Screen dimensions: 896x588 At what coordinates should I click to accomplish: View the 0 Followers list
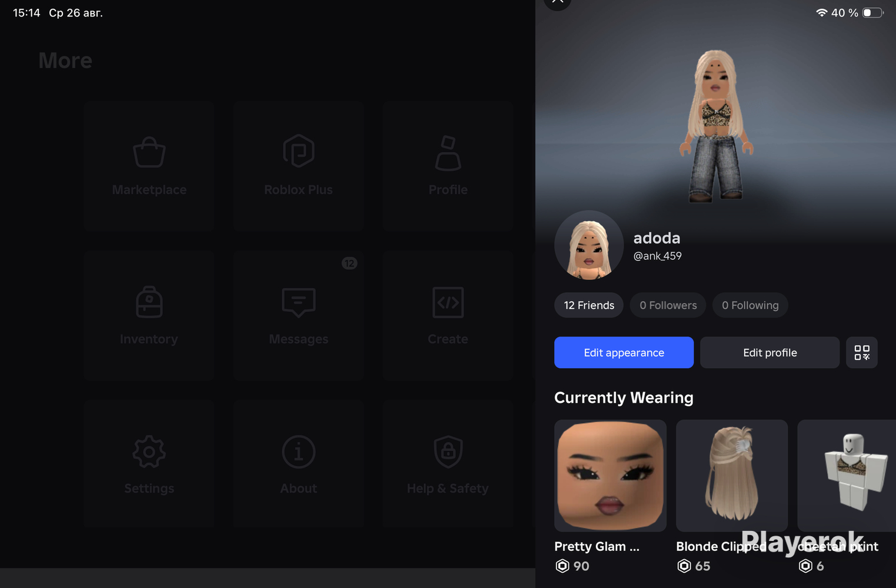[668, 305]
